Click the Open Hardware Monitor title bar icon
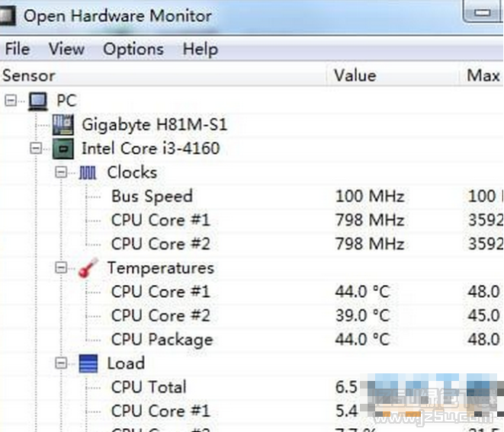This screenshot has height=432, width=504. coord(10,14)
